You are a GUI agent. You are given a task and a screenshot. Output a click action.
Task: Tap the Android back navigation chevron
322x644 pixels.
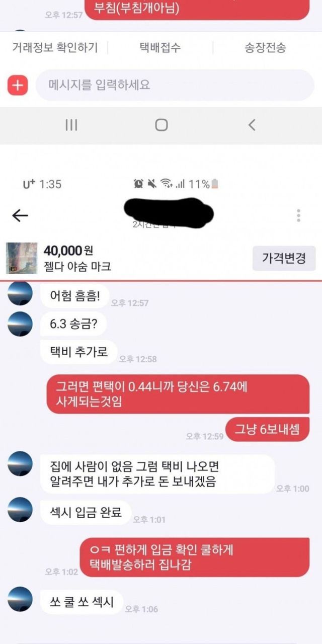click(252, 125)
